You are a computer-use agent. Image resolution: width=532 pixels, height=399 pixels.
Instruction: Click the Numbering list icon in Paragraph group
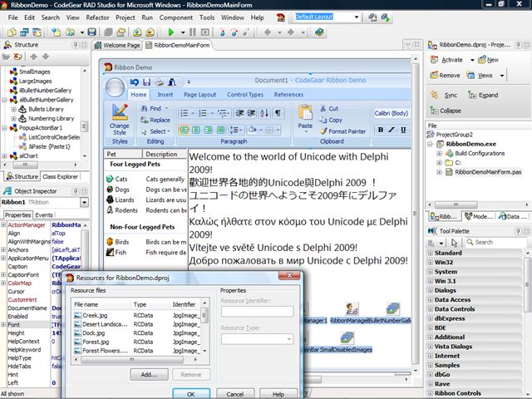[202, 113]
